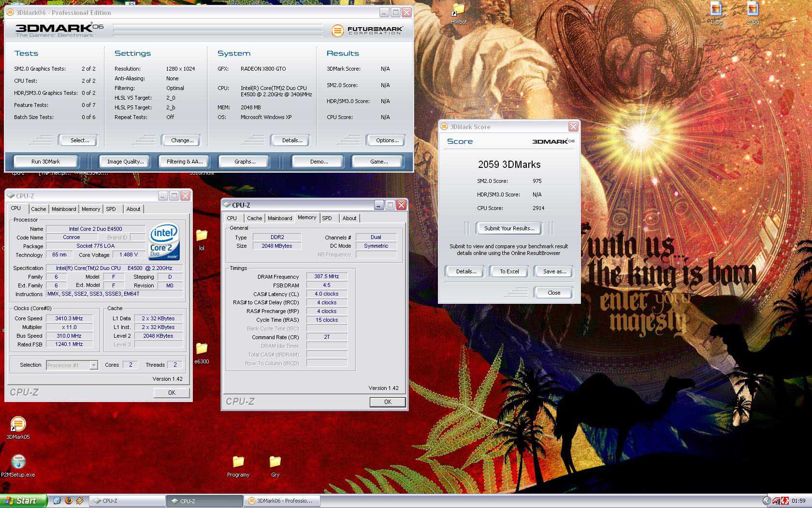This screenshot has height=508, width=812.
Task: Click the DRAM Frequency 387.5 MHz field
Action: (x=327, y=277)
